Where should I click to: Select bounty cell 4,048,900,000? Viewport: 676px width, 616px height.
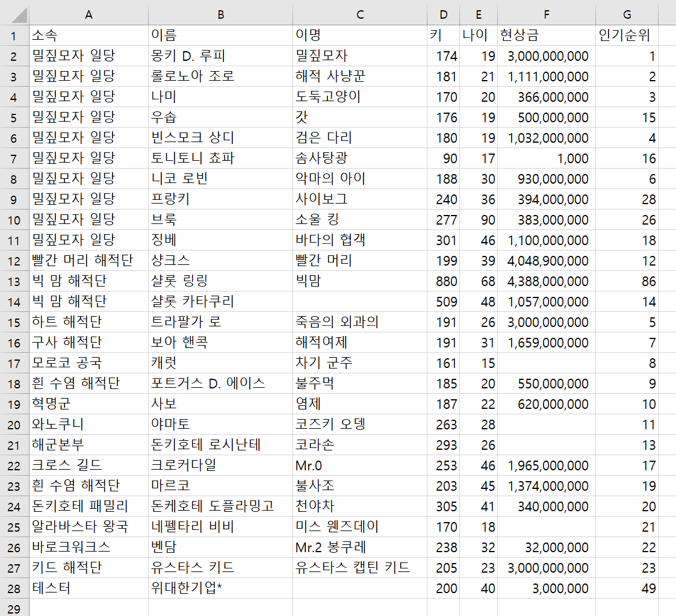click(547, 261)
